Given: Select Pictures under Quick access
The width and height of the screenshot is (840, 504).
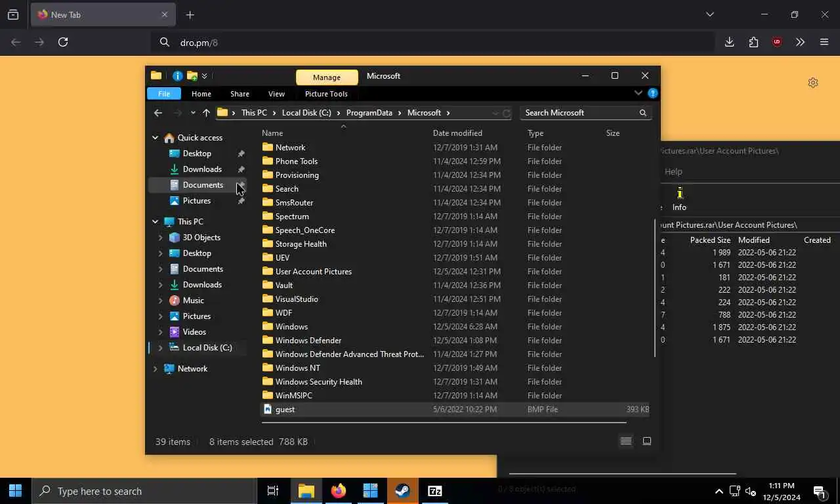Looking at the screenshot, I should click(197, 201).
